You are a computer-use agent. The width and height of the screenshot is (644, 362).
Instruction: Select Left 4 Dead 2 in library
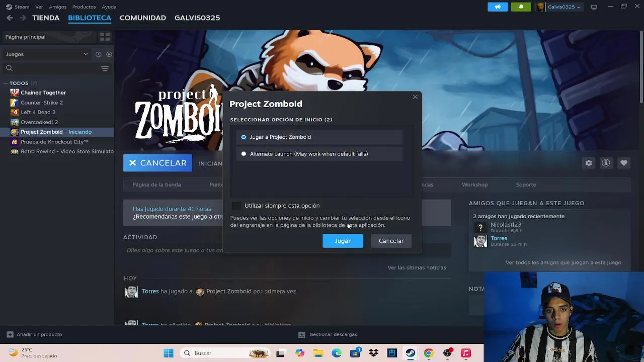(38, 112)
